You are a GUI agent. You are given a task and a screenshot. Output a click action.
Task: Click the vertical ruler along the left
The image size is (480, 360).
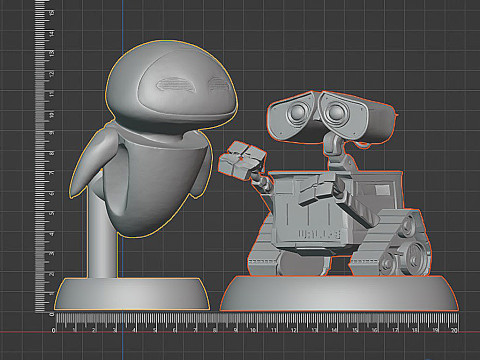[x=44, y=157]
